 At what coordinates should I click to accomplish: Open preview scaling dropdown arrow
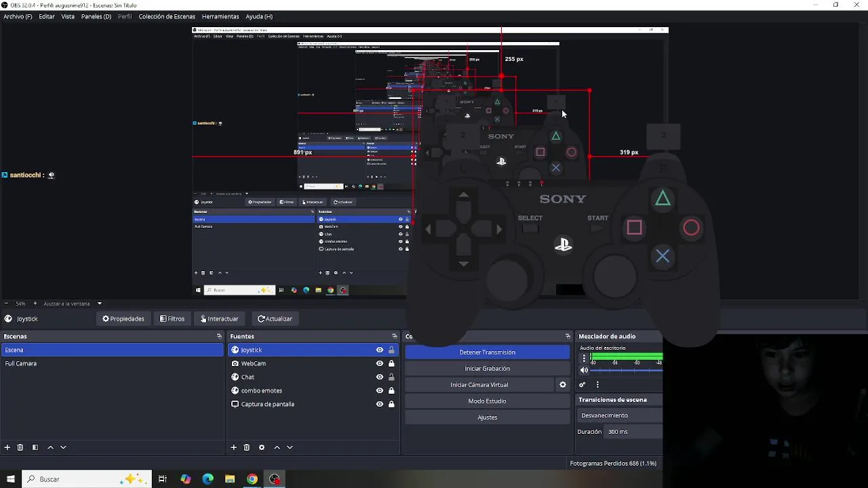[99, 304]
